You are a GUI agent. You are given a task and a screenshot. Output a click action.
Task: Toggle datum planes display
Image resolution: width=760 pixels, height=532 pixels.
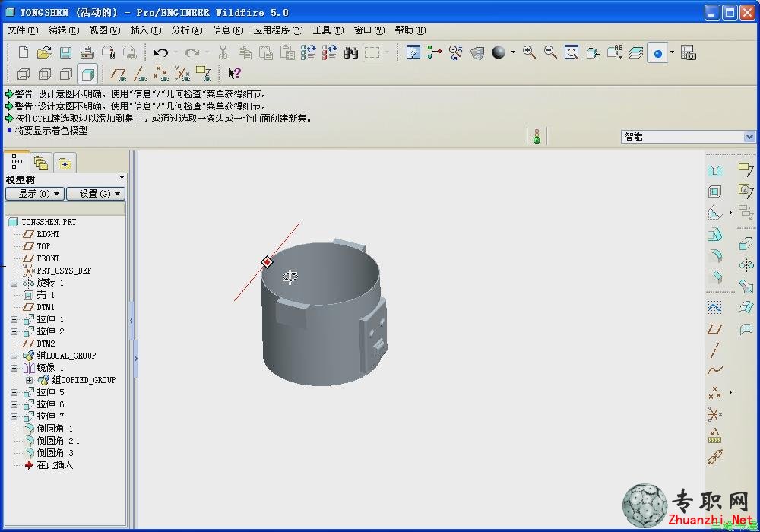(119, 74)
